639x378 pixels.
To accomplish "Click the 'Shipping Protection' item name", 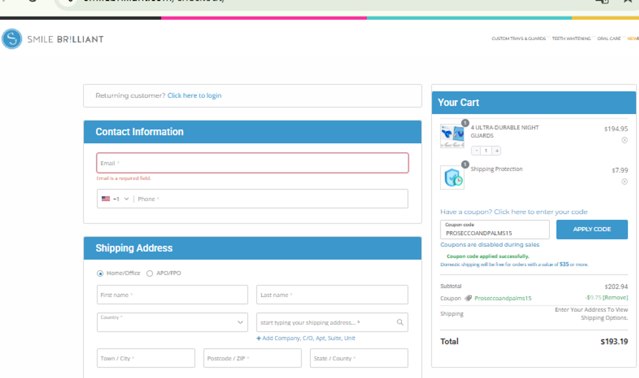I will click(x=496, y=169).
